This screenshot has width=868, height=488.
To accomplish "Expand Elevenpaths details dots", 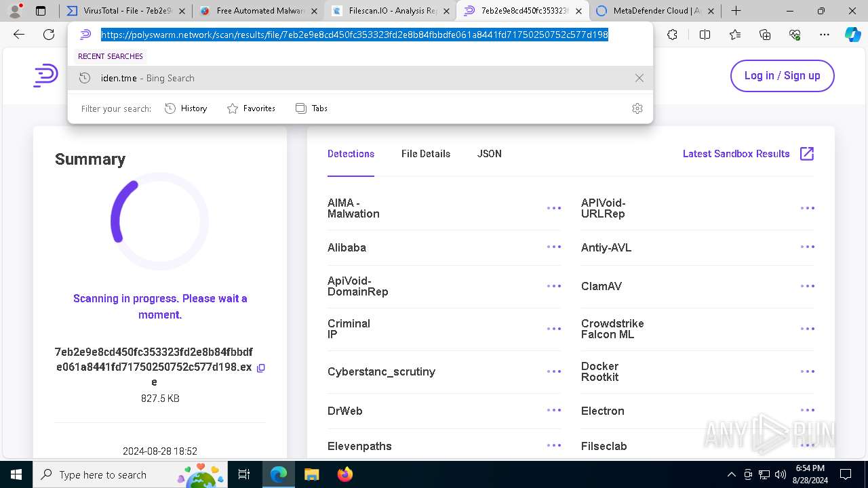I will 554,446.
